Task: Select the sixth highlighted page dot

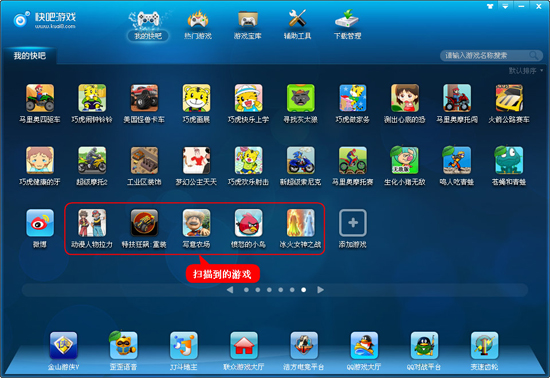Action: (x=303, y=290)
